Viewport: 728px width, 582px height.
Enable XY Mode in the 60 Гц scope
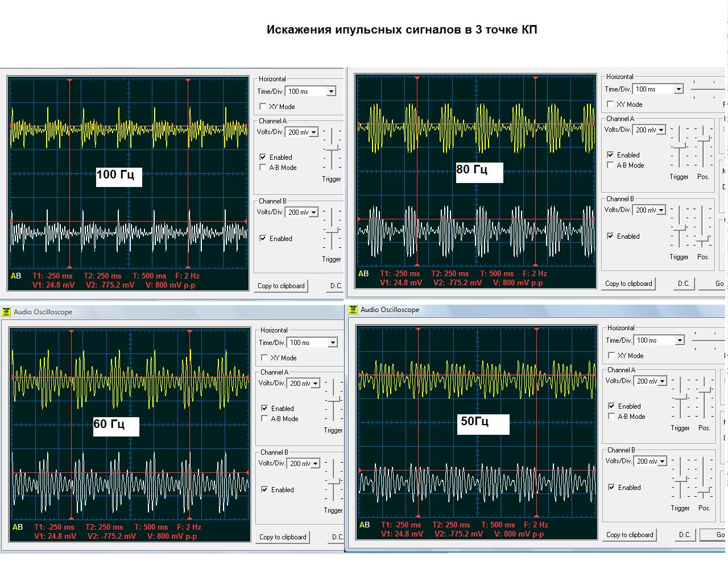tap(264, 357)
